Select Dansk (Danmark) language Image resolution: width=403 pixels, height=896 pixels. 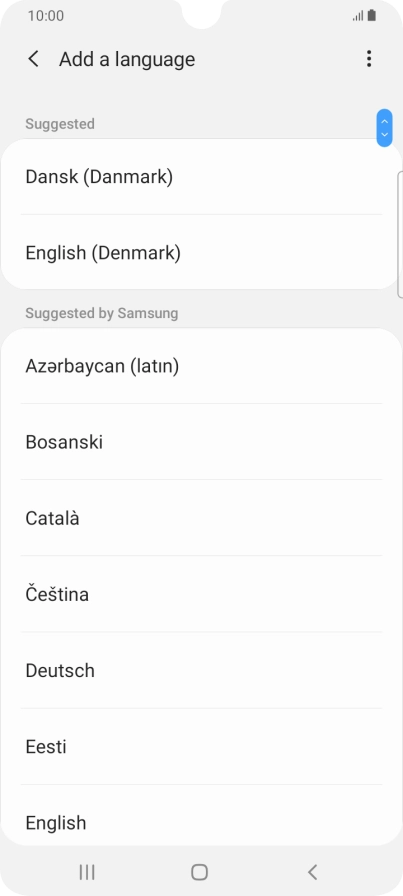point(201,177)
